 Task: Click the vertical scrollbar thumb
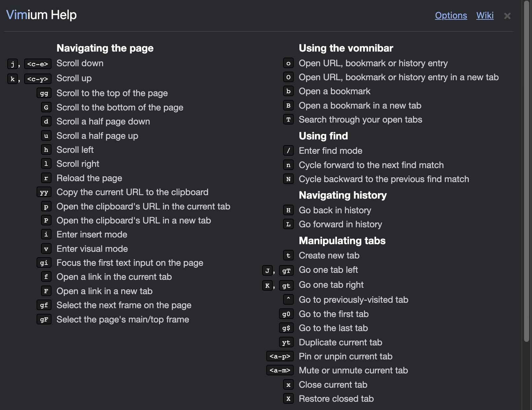click(527, 172)
